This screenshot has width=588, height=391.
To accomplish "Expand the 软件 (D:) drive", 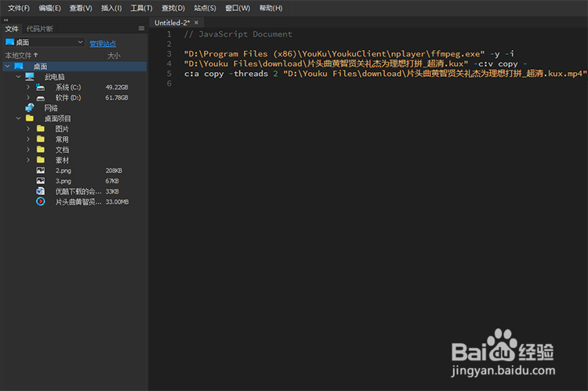I will (28, 97).
